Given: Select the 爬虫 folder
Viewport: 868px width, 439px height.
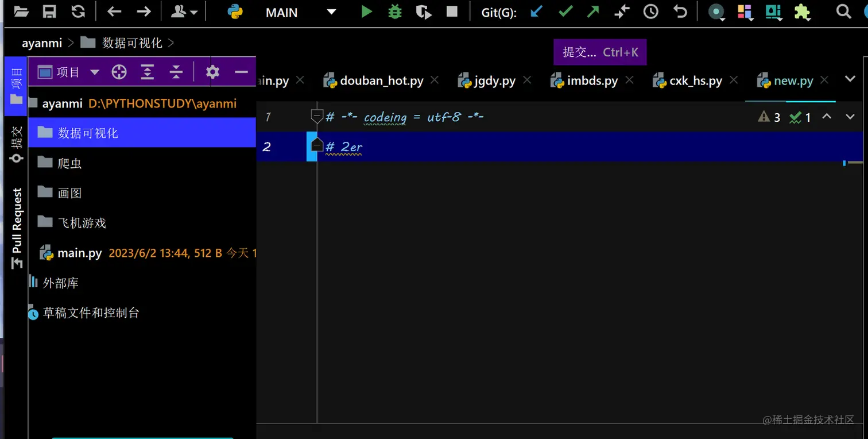Looking at the screenshot, I should (x=142, y=163).
